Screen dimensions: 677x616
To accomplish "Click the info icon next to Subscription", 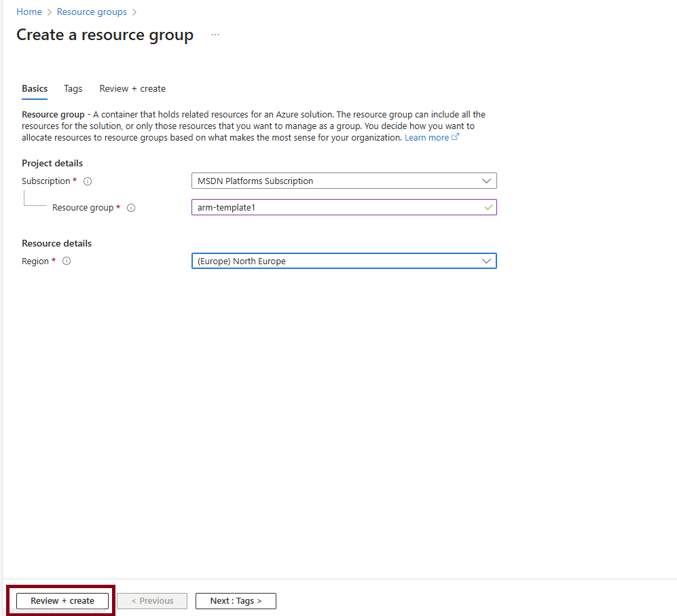I will tap(88, 181).
